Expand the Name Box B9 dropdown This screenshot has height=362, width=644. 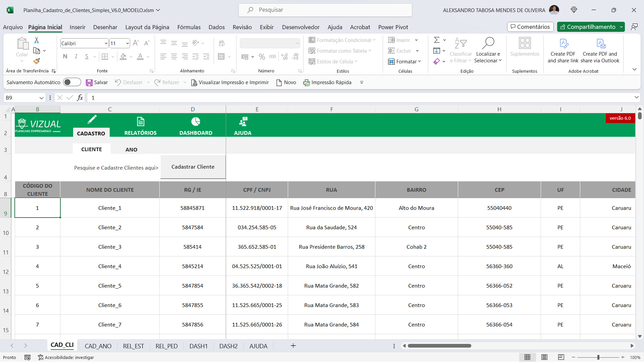pyautogui.click(x=42, y=98)
